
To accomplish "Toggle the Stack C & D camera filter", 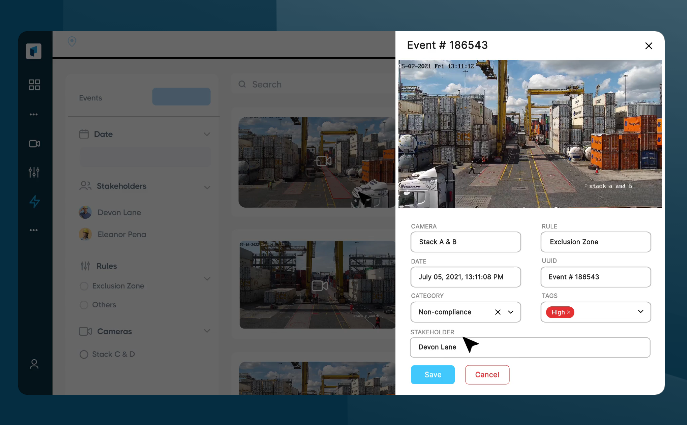I will (x=84, y=354).
